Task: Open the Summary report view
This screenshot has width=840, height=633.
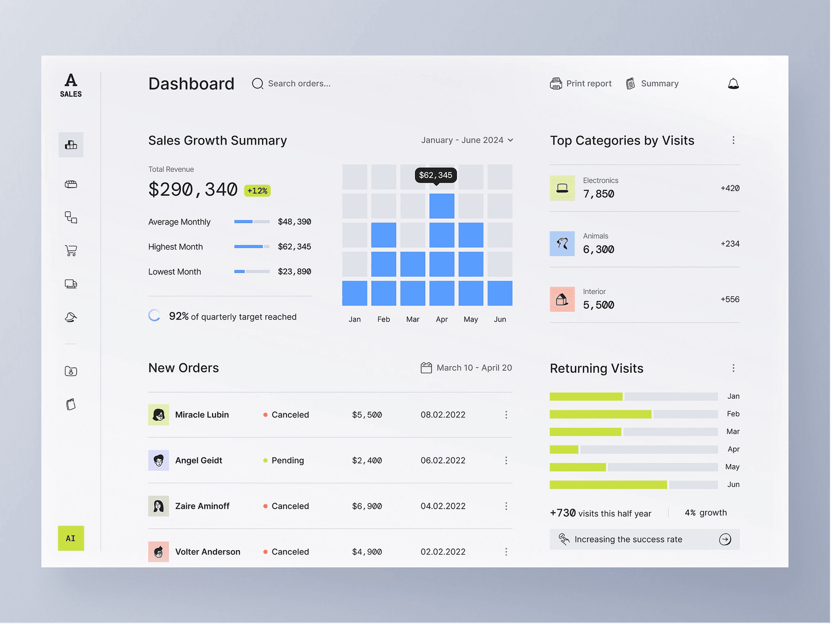Action: 652,83
